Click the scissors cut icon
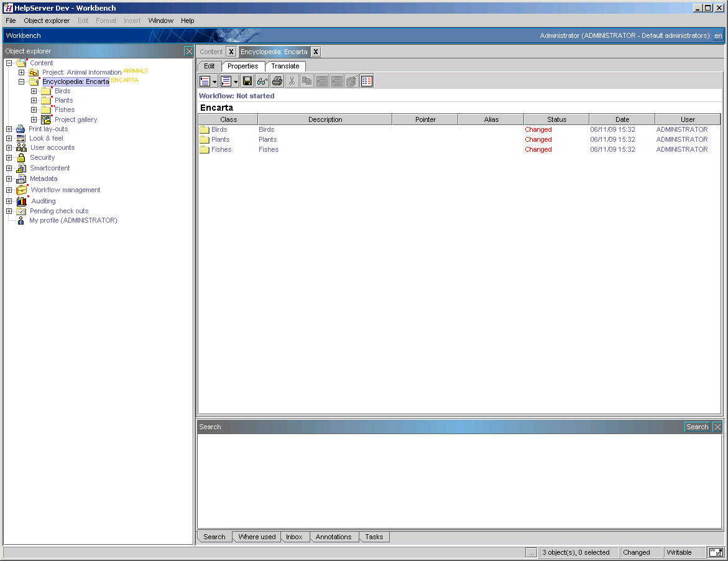The height and width of the screenshot is (561, 728). click(292, 81)
